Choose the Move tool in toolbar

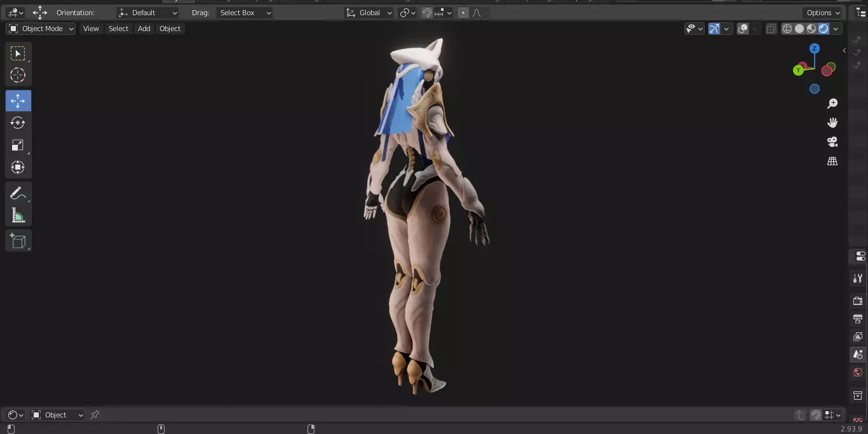pos(18,101)
